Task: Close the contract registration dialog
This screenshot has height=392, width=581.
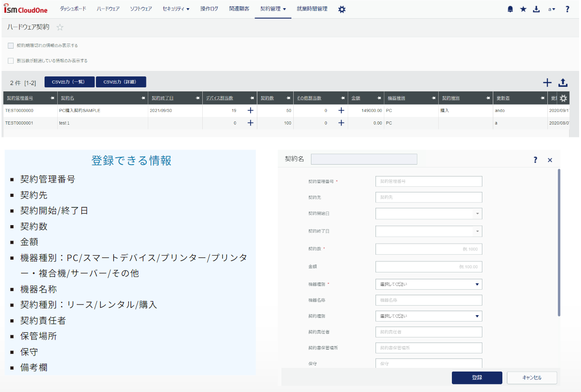Action: (x=550, y=160)
